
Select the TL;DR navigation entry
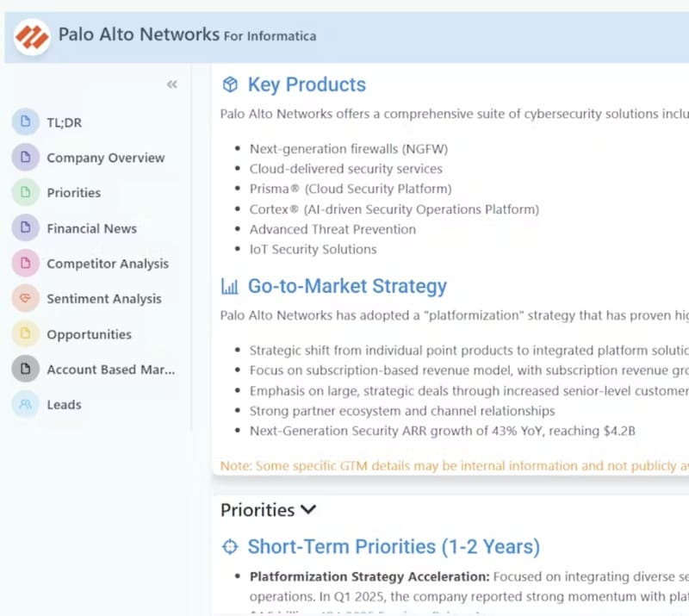[63, 122]
